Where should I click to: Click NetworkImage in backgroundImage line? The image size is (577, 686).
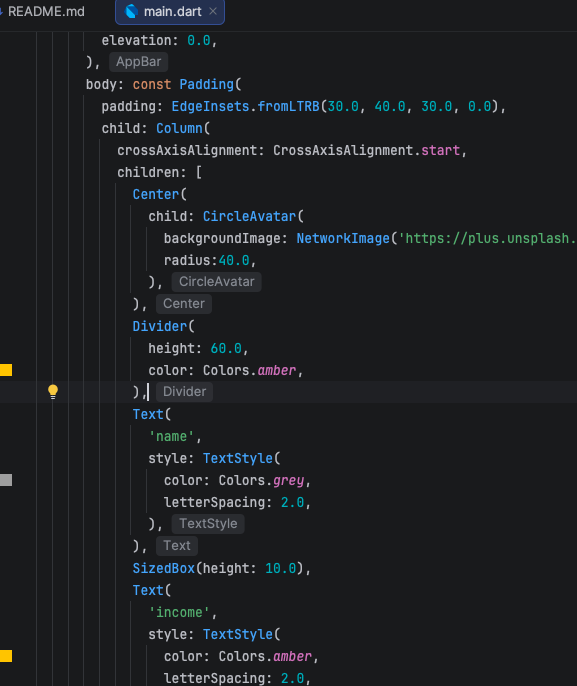[x=343, y=238]
